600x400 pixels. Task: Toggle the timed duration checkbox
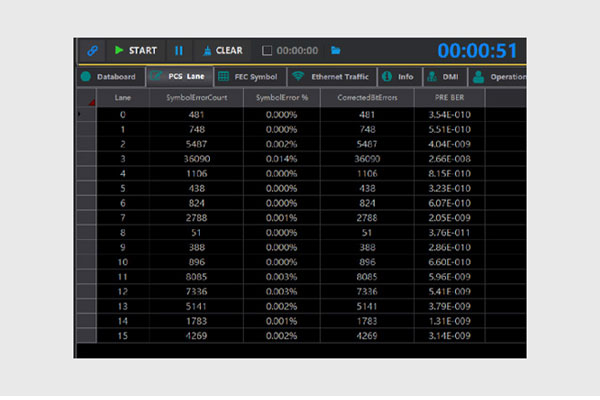[267, 51]
